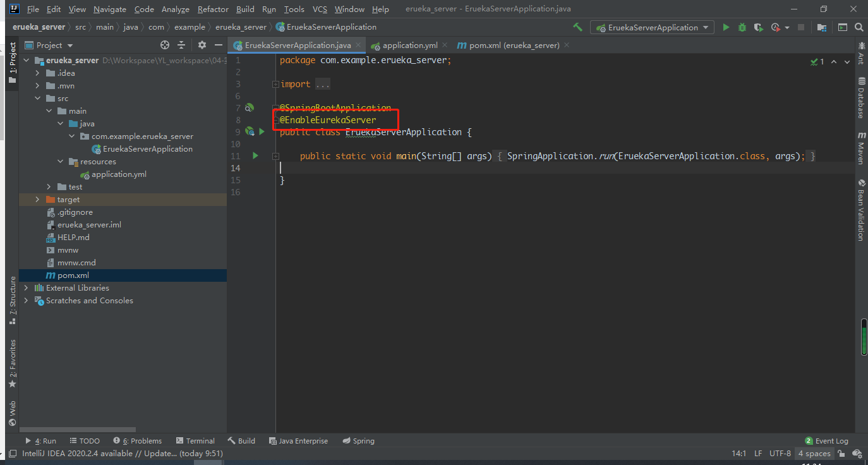Toggle the 1: Project side tool window
This screenshot has width=868, height=465.
tap(12, 63)
